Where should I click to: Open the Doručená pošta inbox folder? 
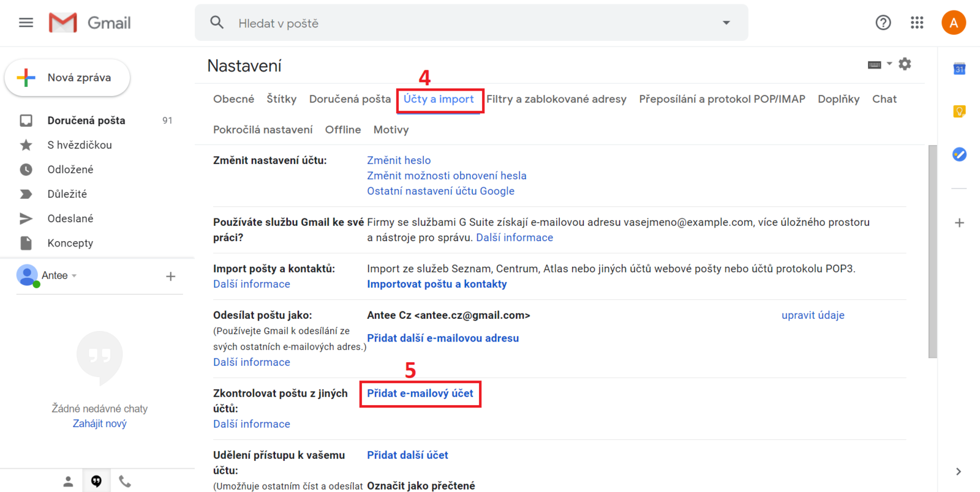click(x=86, y=121)
